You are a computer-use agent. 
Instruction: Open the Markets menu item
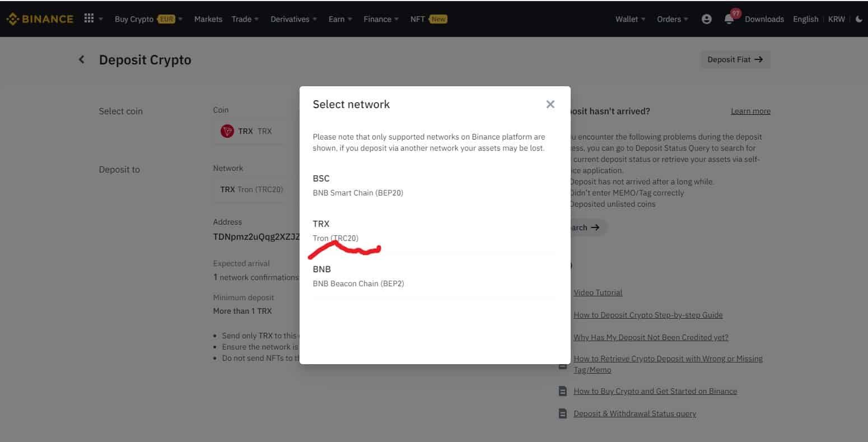coord(208,19)
